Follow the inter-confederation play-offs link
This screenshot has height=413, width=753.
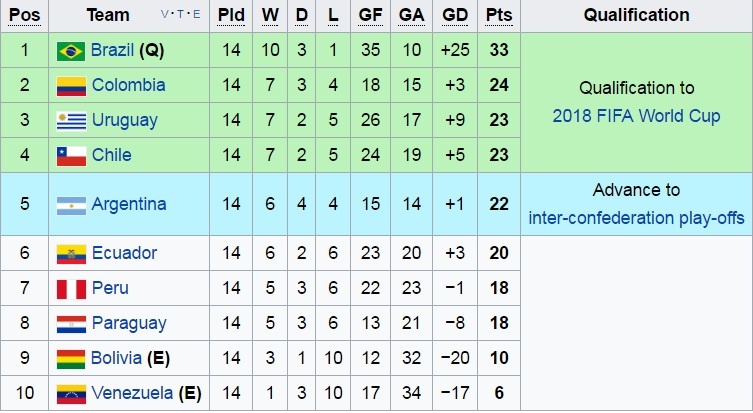coord(636,218)
